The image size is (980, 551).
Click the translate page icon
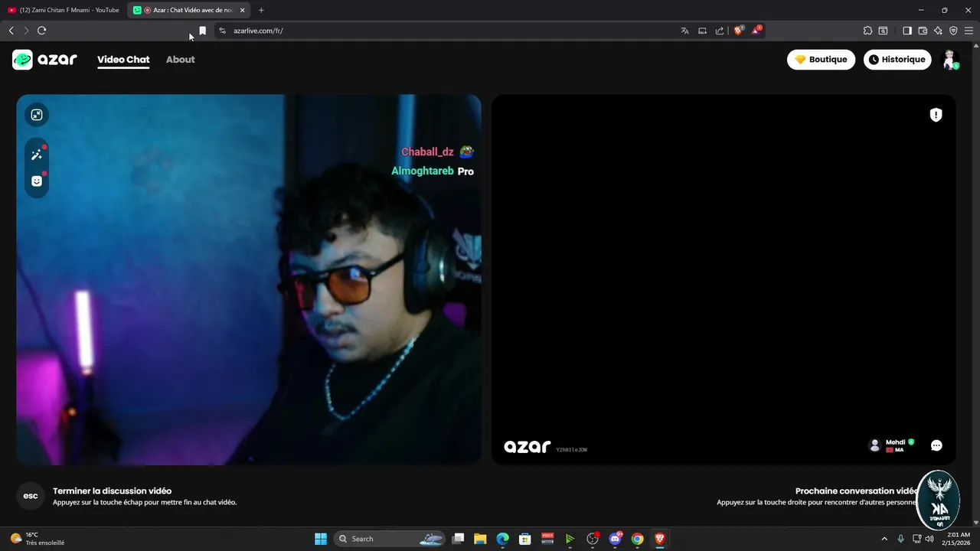(684, 31)
